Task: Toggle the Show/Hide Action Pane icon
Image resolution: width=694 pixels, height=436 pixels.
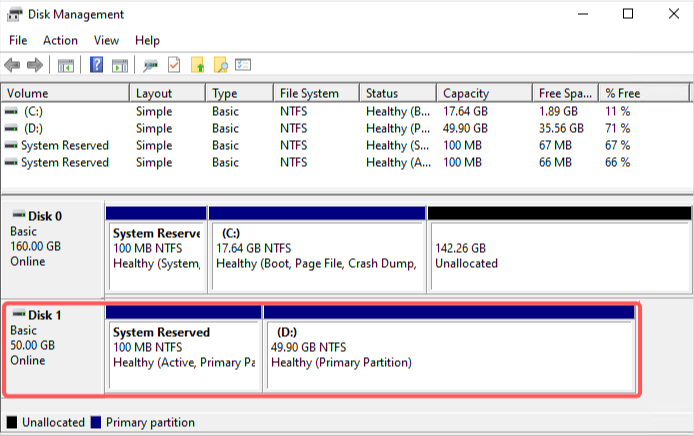Action: pyautogui.click(x=120, y=66)
